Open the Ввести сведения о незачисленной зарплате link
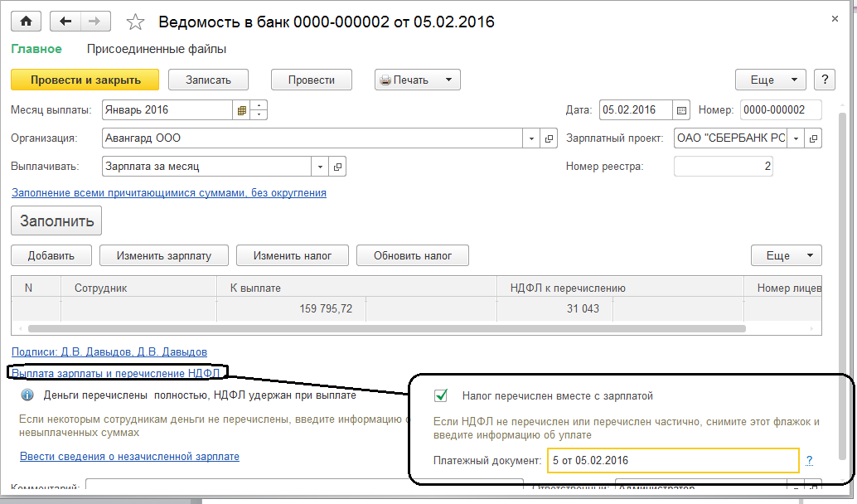 pos(129,456)
